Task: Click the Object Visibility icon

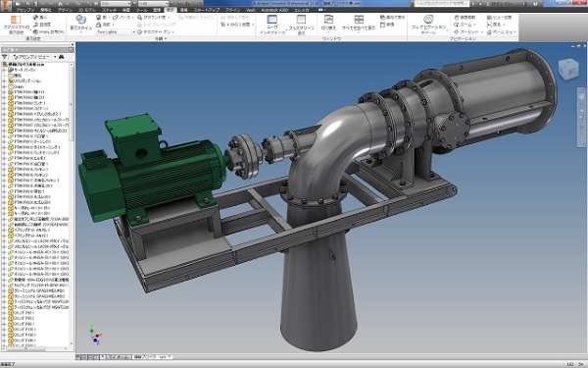Action: pos(16,20)
